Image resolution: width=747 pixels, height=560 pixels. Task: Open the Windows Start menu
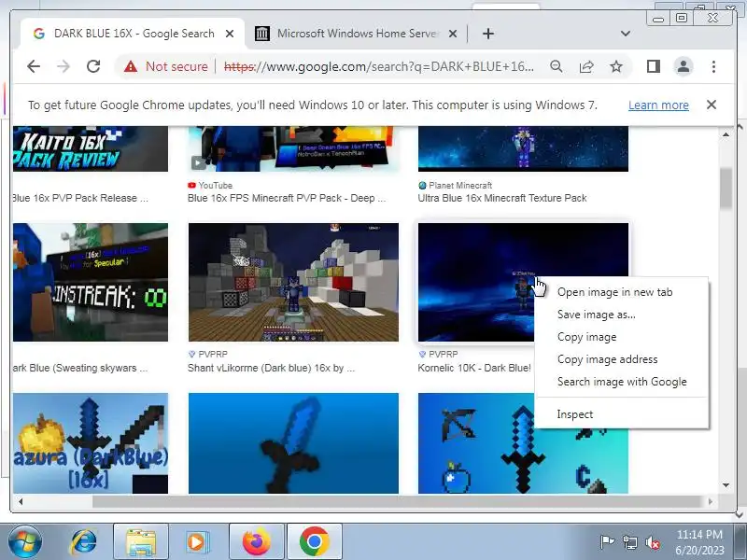click(x=24, y=541)
